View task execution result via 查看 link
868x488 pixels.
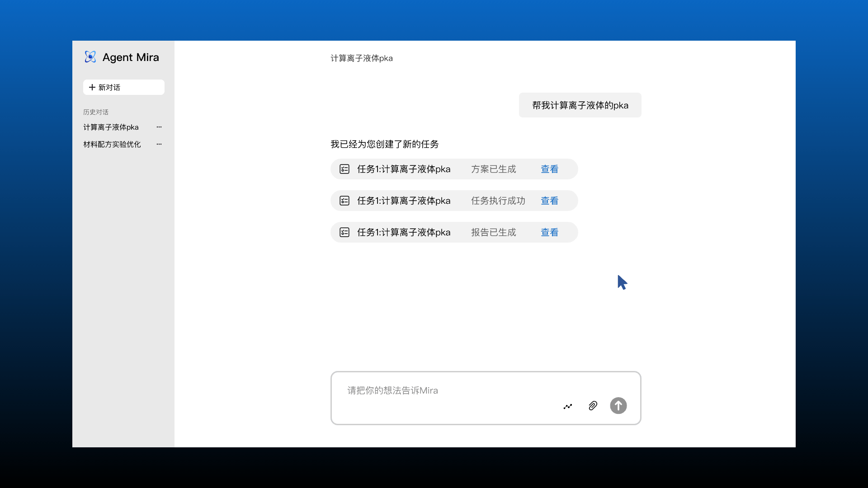549,201
